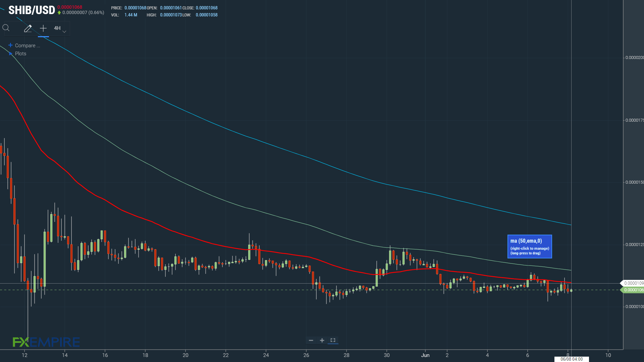Activate the crosshair cursor tool
This screenshot has width=644, height=362.
[43, 28]
